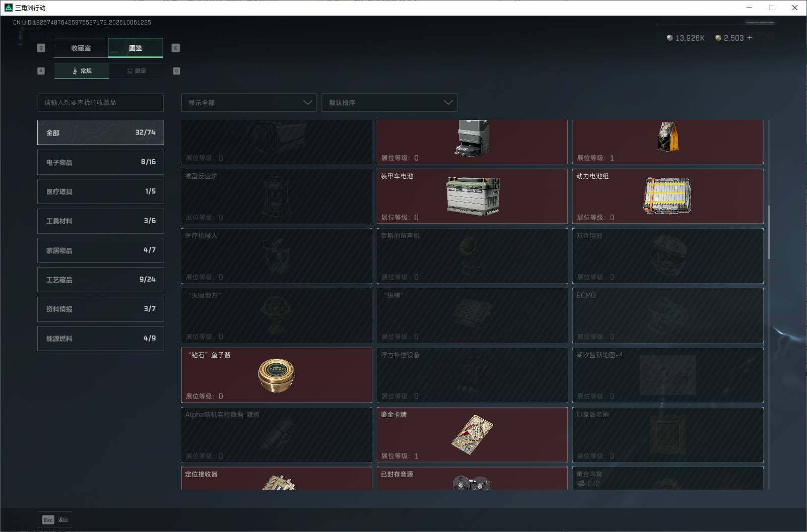Select the 家居物品 4/7 category
The width and height of the screenshot is (807, 532).
point(101,250)
